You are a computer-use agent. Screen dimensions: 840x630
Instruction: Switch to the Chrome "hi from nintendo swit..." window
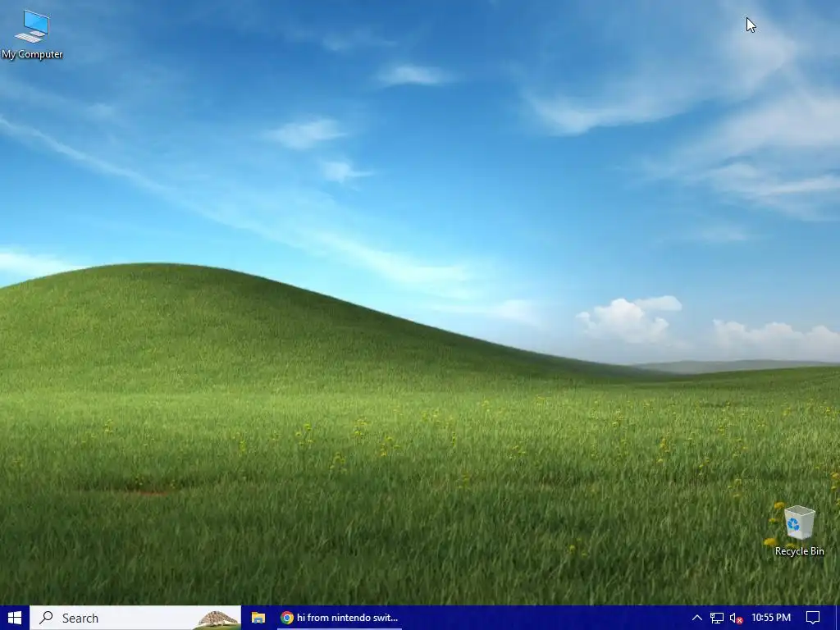pyautogui.click(x=339, y=618)
